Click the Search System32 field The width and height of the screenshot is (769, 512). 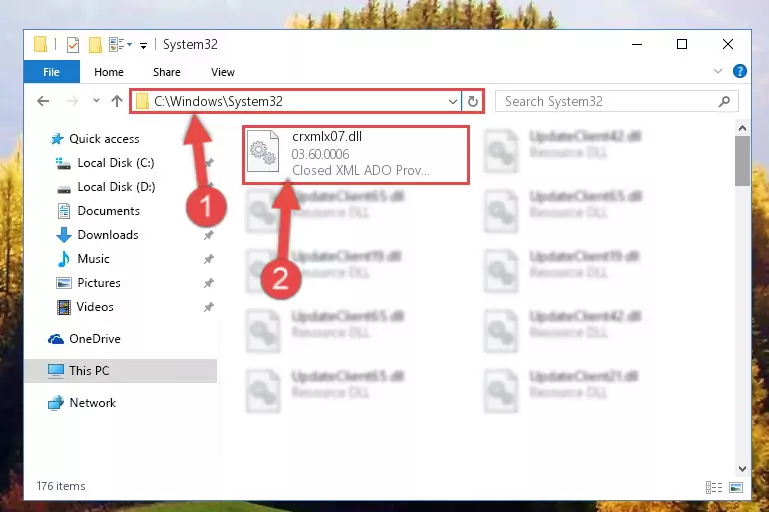click(x=616, y=102)
